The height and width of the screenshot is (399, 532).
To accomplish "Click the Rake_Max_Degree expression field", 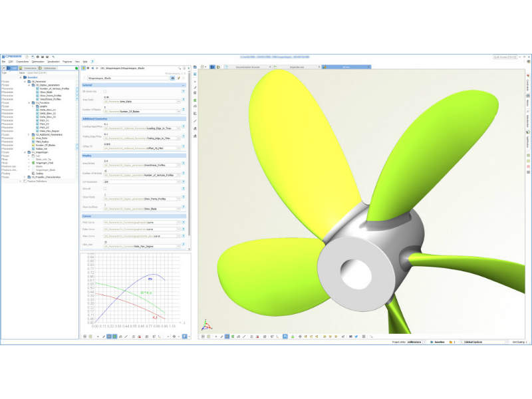I will [140, 246].
